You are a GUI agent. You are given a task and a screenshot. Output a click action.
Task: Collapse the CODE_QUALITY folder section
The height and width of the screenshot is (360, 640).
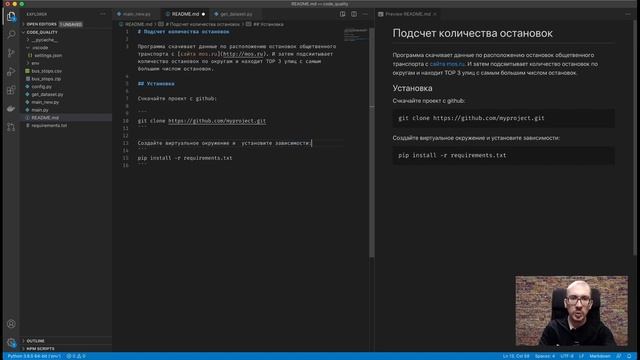42,32
